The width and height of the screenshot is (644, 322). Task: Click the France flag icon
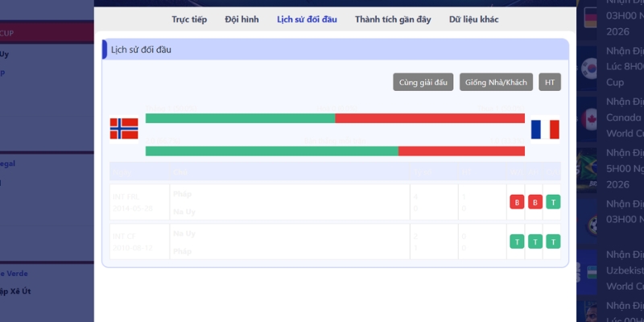pyautogui.click(x=545, y=130)
